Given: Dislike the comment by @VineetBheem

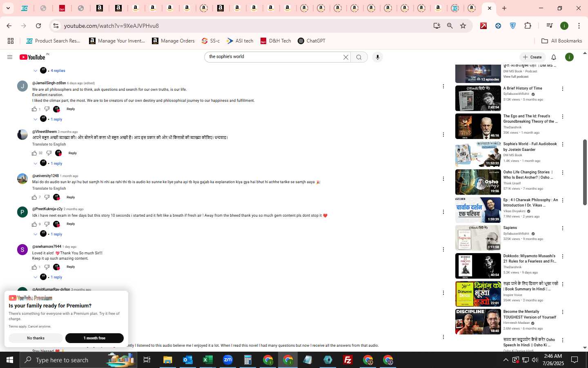Looking at the screenshot, I should coord(49,153).
